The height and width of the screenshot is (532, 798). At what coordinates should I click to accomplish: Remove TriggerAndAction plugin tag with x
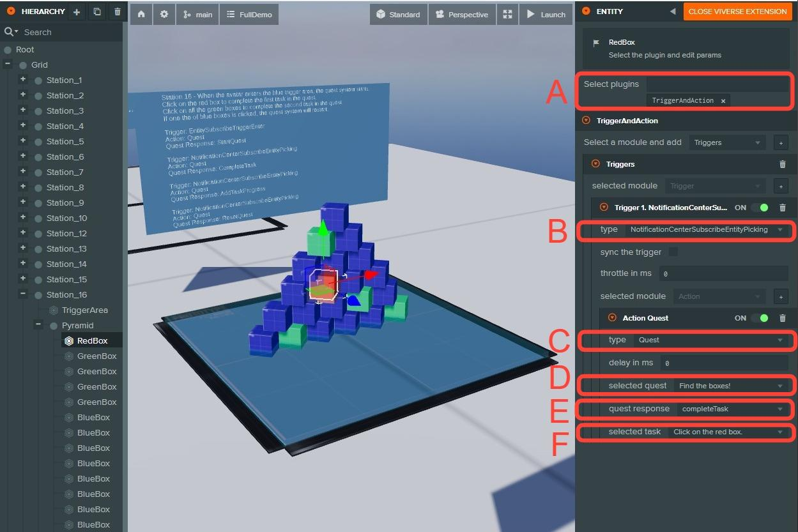[x=723, y=101]
